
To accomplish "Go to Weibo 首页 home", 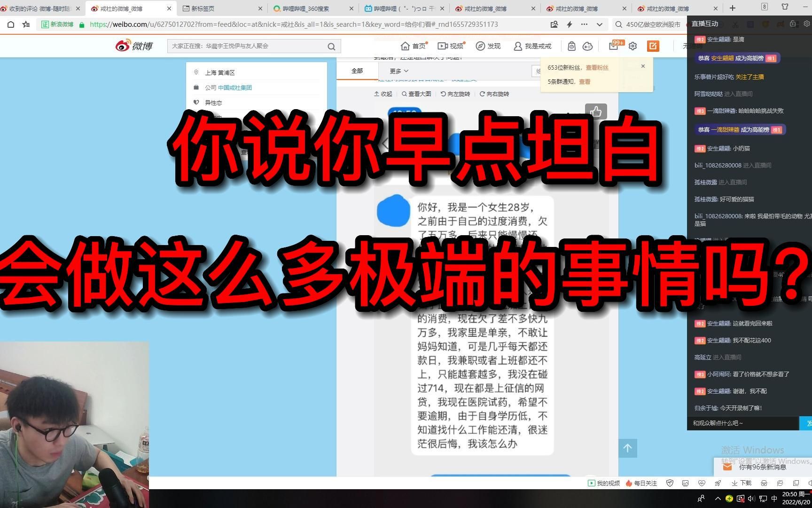I will pyautogui.click(x=414, y=46).
